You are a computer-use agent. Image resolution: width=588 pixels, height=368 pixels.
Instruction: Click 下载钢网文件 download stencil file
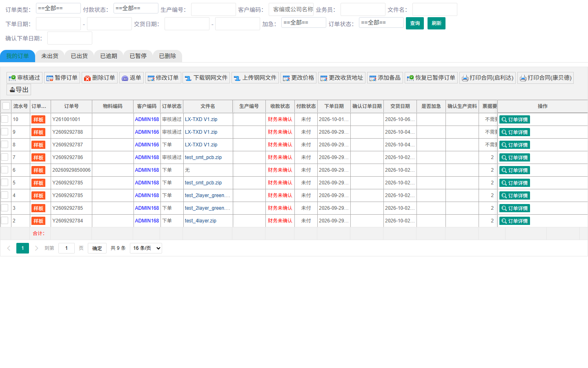pos(206,78)
